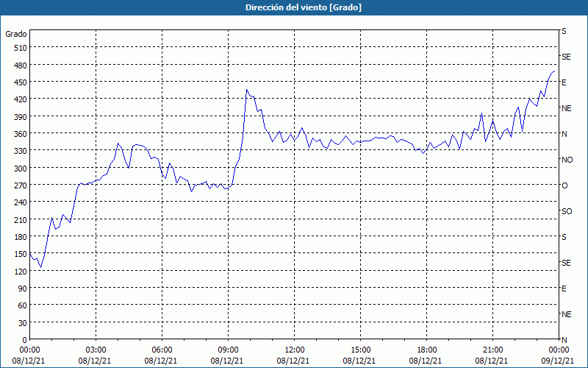Click the 300 degree axis label
The height and width of the screenshot is (368, 588).
point(21,169)
